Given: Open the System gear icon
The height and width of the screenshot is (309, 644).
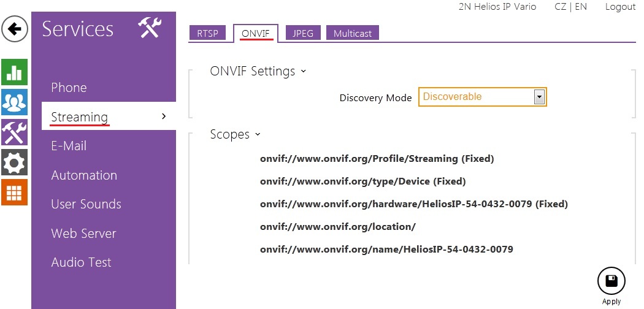Looking at the screenshot, I should pyautogui.click(x=14, y=162).
